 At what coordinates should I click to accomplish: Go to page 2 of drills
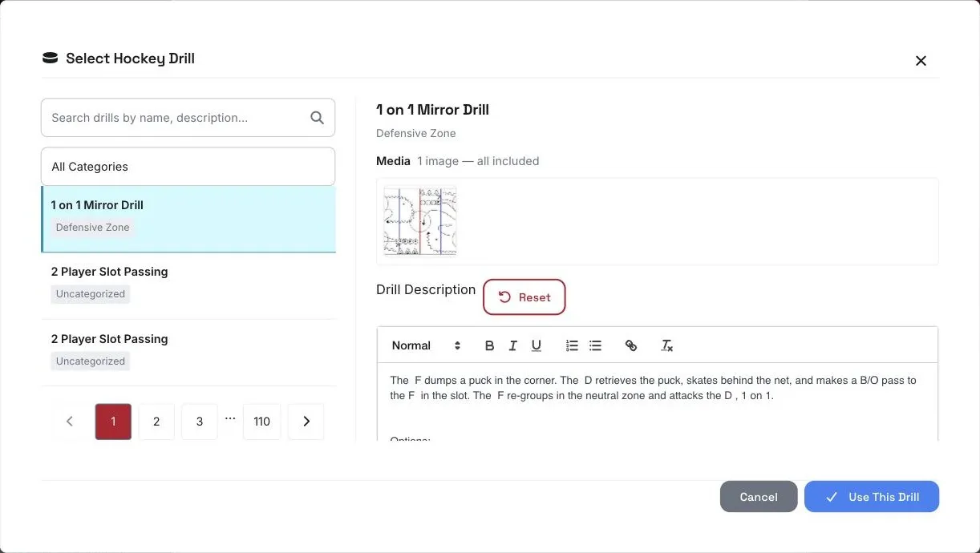coord(156,422)
